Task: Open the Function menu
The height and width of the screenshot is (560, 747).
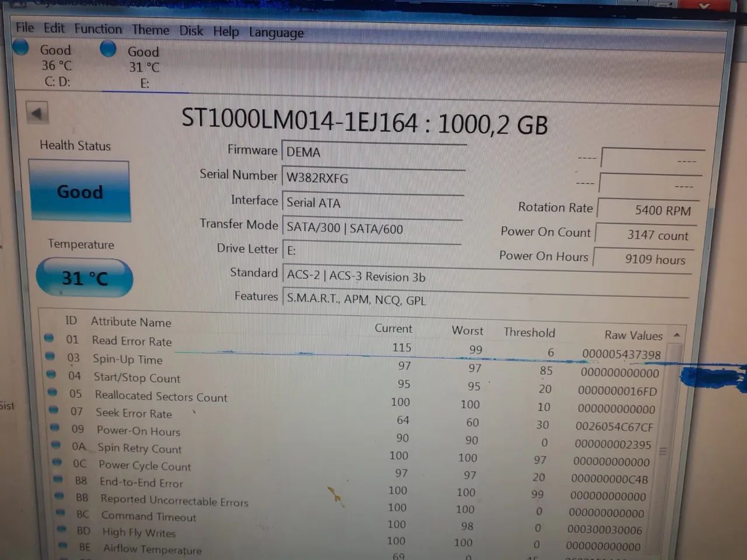Action: click(x=98, y=29)
